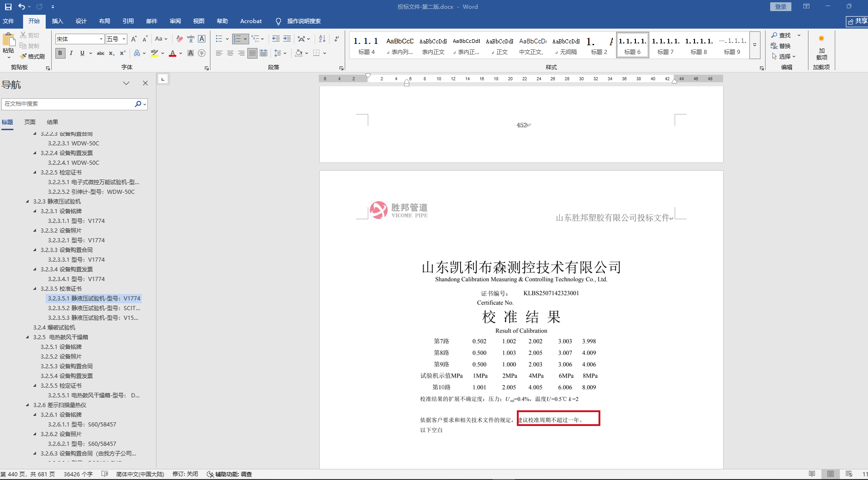This screenshot has width=868, height=480.
Task: Open the 设计 (Design) ribbon tab
Action: 81,21
